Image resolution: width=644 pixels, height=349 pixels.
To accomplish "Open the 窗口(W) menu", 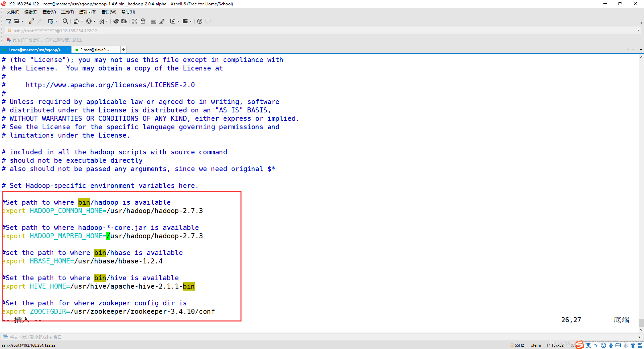I will click(x=109, y=12).
